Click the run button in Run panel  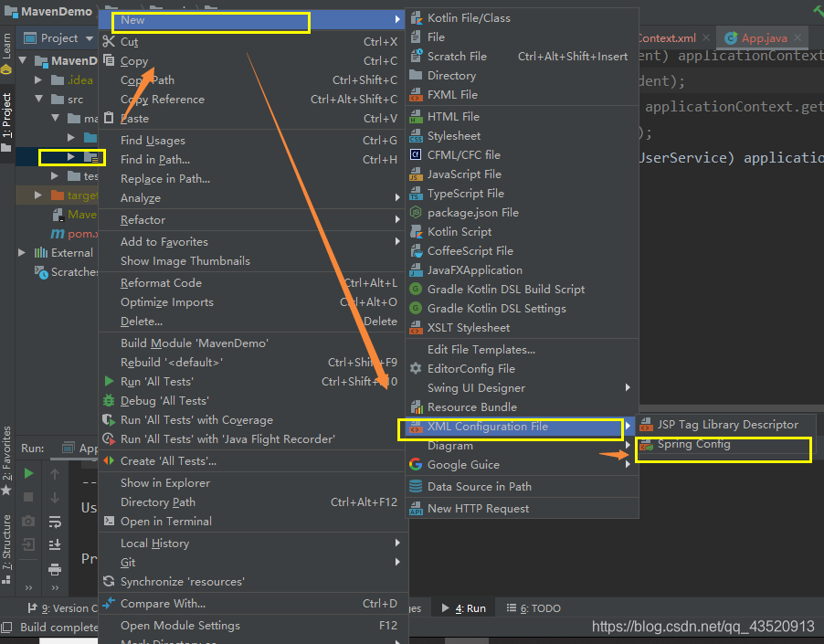point(29,474)
